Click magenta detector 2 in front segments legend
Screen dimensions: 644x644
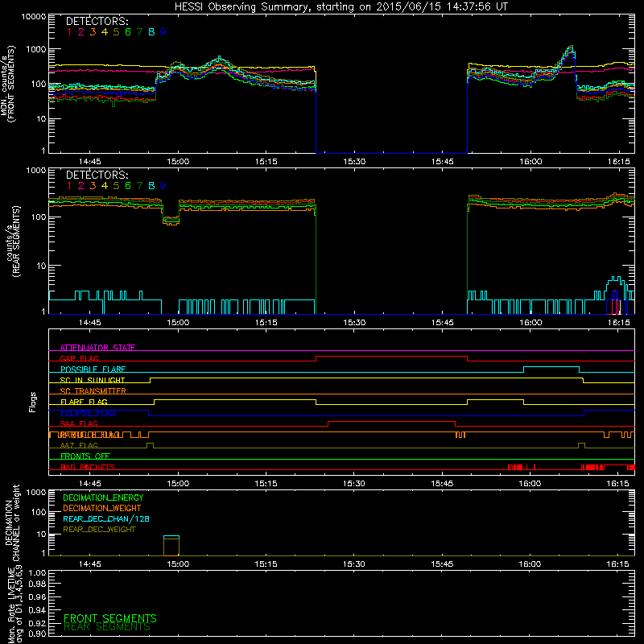click(81, 32)
